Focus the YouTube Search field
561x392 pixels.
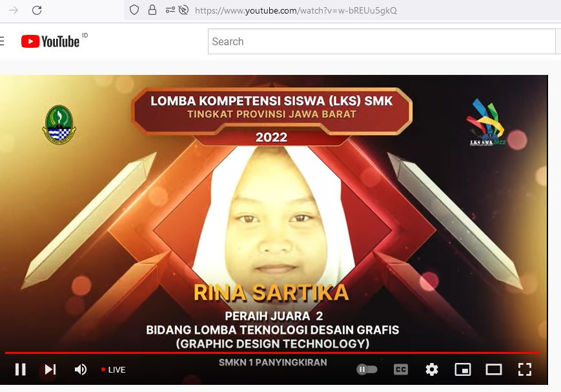(381, 41)
